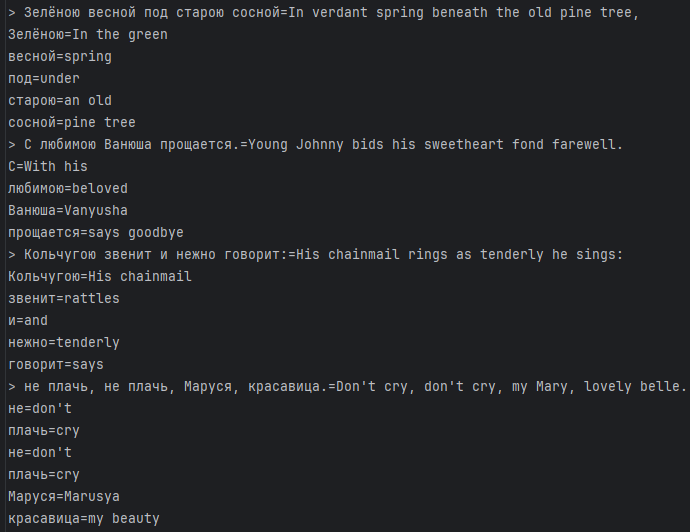Select the line "старою=an old"
Viewport: 690px width, 532px height.
coord(60,100)
